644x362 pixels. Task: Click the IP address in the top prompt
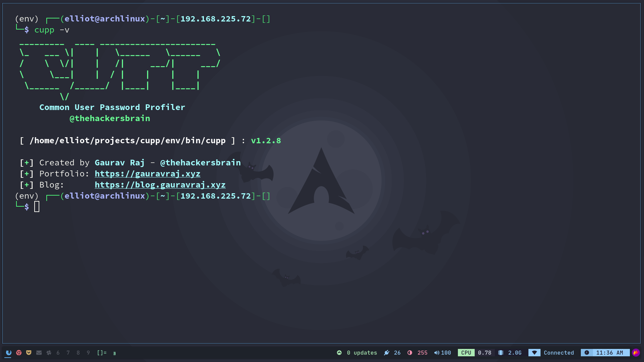click(x=216, y=19)
